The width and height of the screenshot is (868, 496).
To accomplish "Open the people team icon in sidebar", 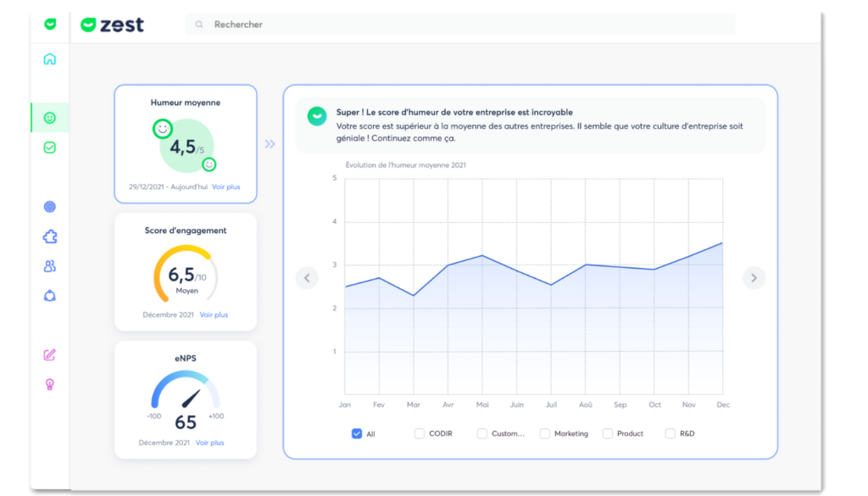I will tap(50, 266).
